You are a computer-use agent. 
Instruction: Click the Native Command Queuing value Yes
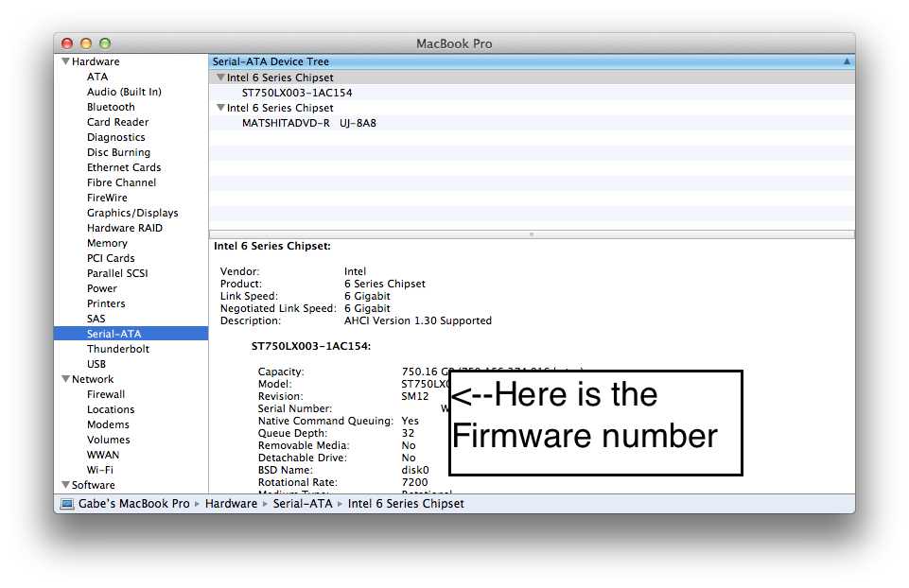(x=410, y=421)
